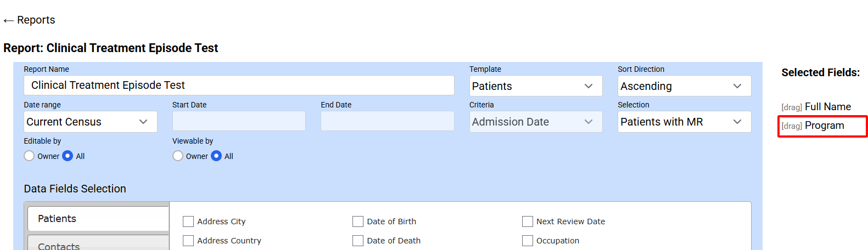This screenshot has width=868, height=250.
Task: Enable the Date of Birth field
Action: click(358, 221)
